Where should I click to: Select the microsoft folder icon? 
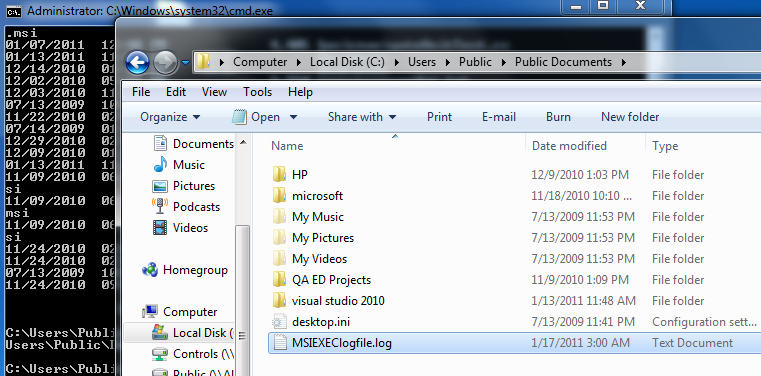tap(279, 196)
